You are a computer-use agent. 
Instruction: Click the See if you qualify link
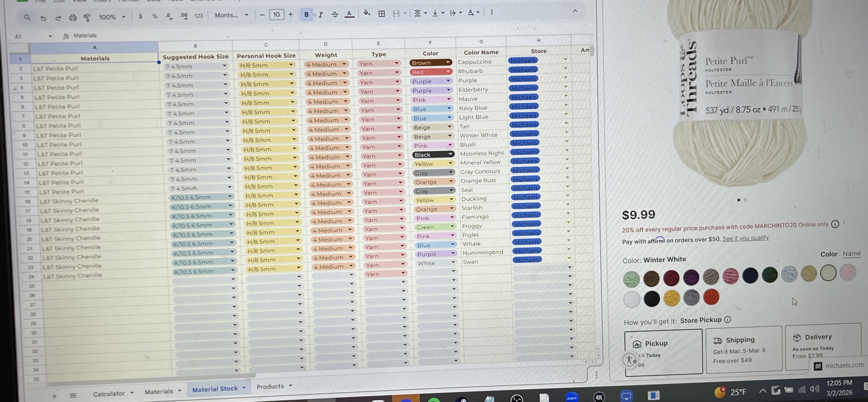[745, 238]
